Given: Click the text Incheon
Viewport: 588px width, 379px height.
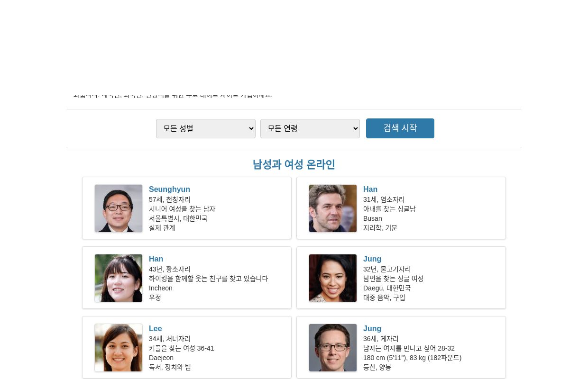Looking at the screenshot, I should 161,288.
